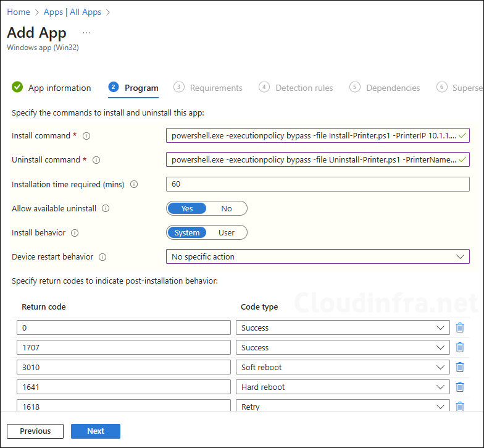Viewport: 484px width, 448px height.
Task: Click the Code type column header
Action: pos(259,306)
